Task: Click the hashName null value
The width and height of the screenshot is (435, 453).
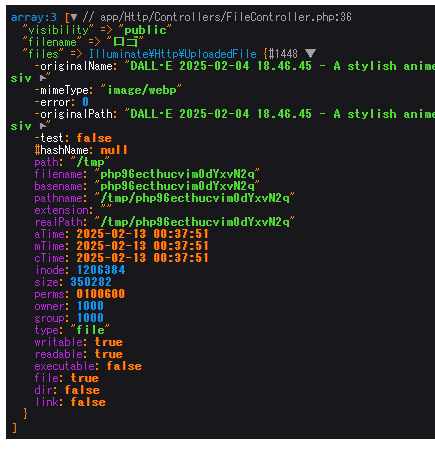Action: [x=114, y=150]
